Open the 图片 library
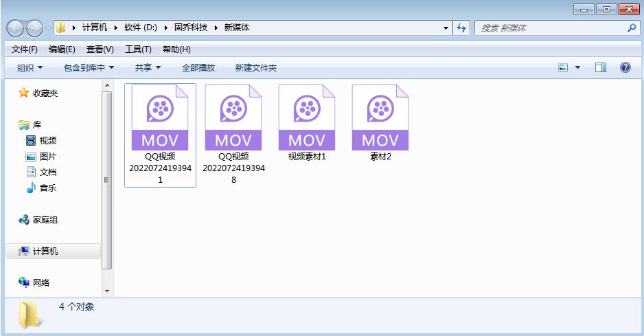 [x=41, y=156]
